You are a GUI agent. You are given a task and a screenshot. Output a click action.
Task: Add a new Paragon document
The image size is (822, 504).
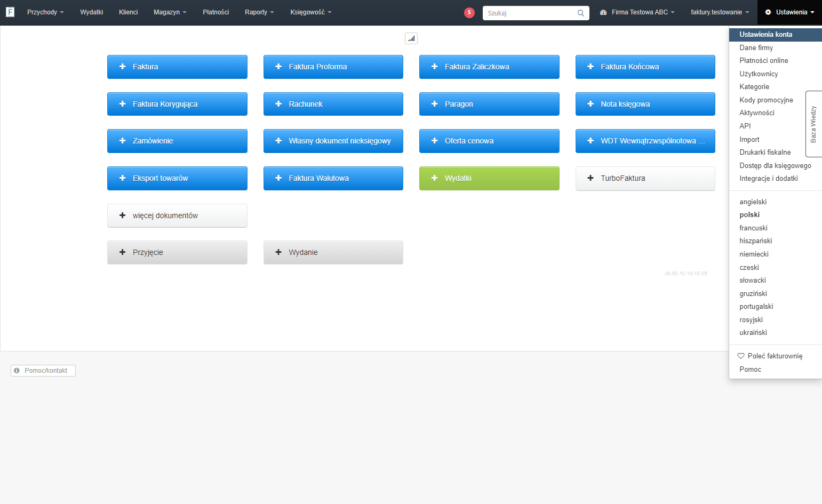tap(489, 104)
